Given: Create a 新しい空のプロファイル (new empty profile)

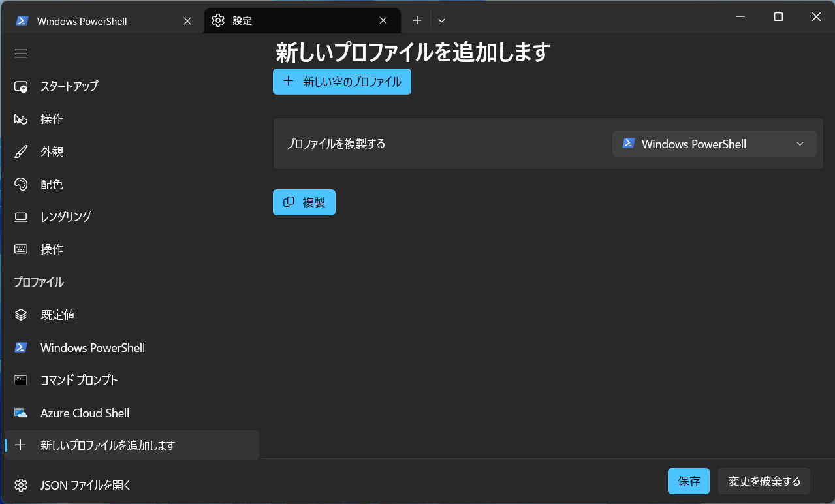Looking at the screenshot, I should pyautogui.click(x=341, y=81).
